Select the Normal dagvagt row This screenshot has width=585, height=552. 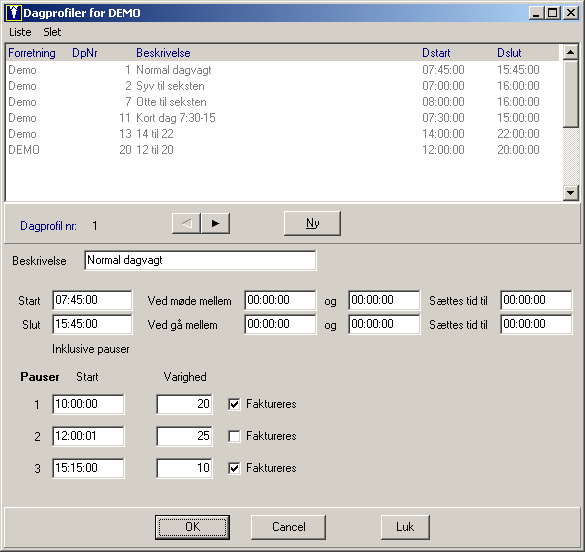point(283,70)
